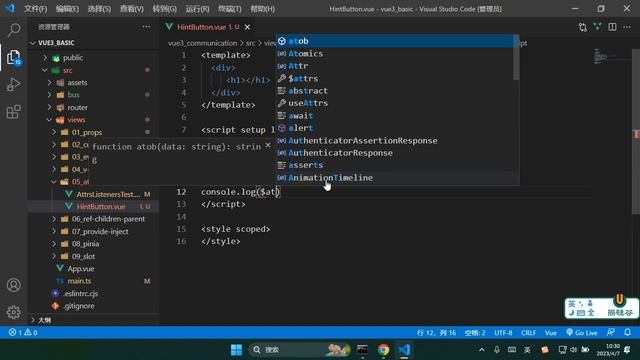The image size is (640, 360).
Task: Open go to line from status bar
Action: (436, 333)
